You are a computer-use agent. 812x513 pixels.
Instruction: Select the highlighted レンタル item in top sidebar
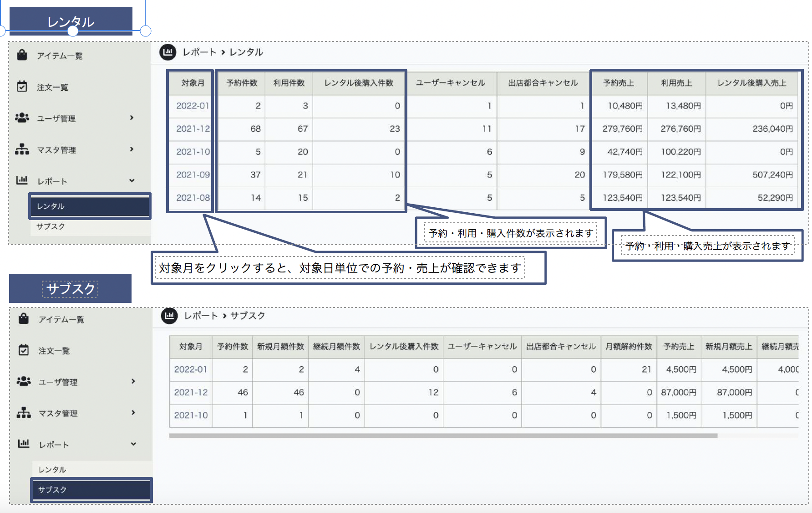[x=90, y=206]
